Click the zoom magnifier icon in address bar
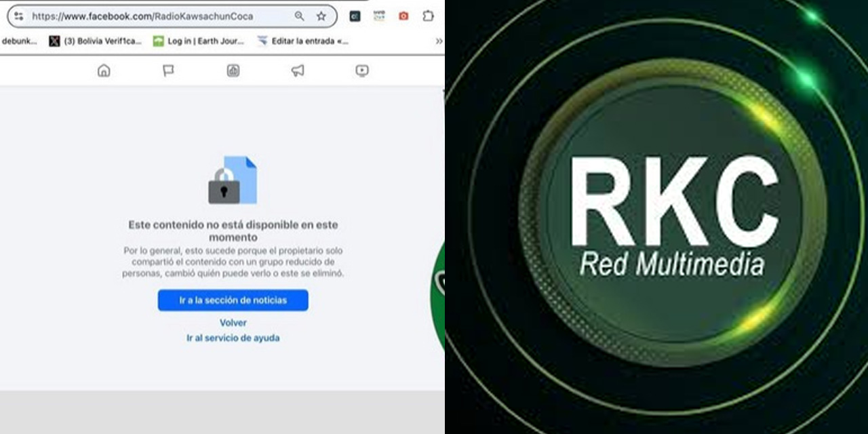The image size is (868, 434). [x=299, y=16]
